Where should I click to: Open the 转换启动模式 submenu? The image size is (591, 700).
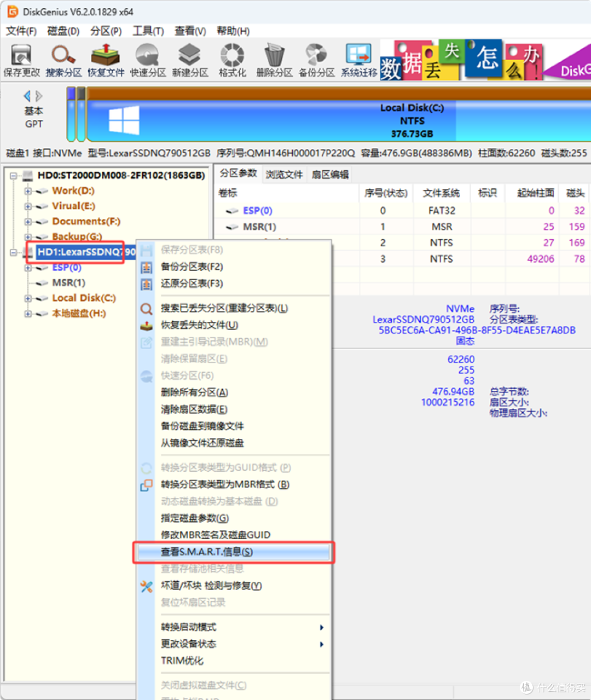click(x=234, y=627)
